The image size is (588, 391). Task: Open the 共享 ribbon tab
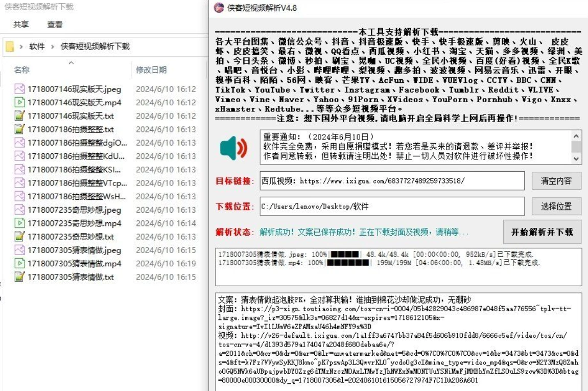21,25
